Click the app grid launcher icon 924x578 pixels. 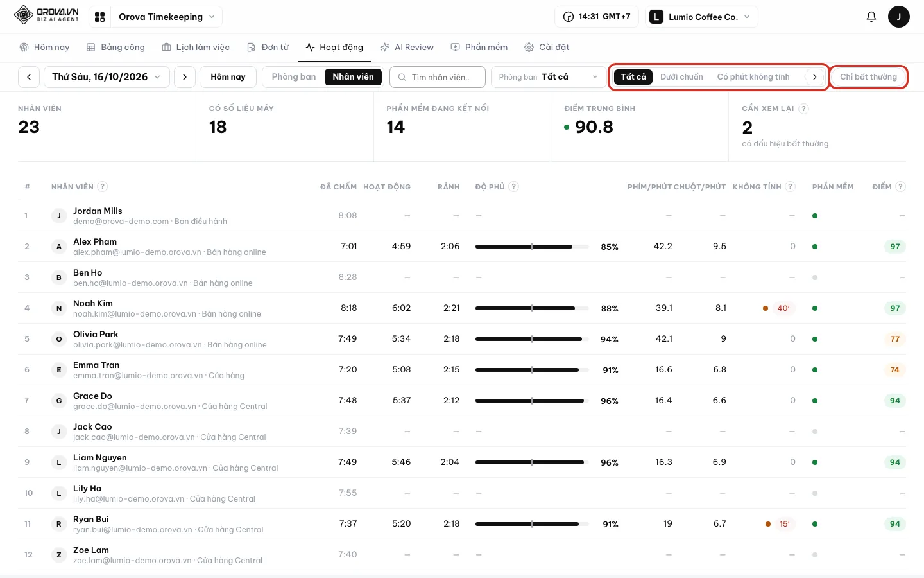click(x=99, y=17)
